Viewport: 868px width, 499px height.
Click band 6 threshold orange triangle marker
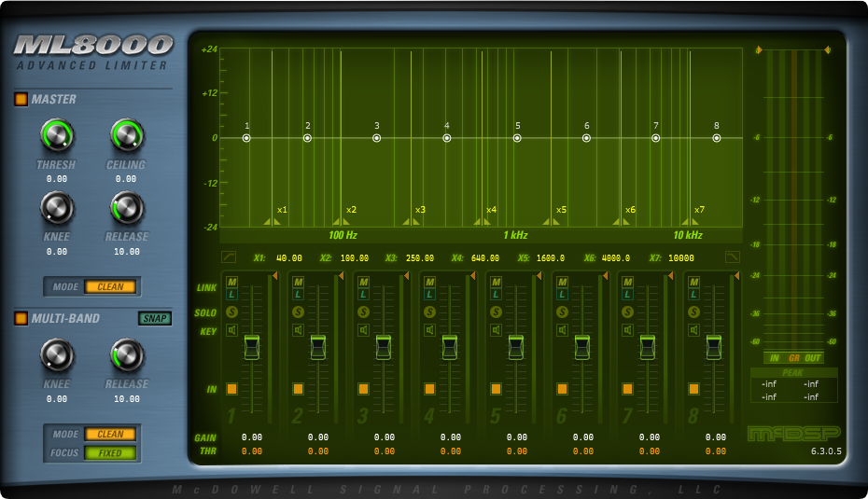click(x=605, y=275)
